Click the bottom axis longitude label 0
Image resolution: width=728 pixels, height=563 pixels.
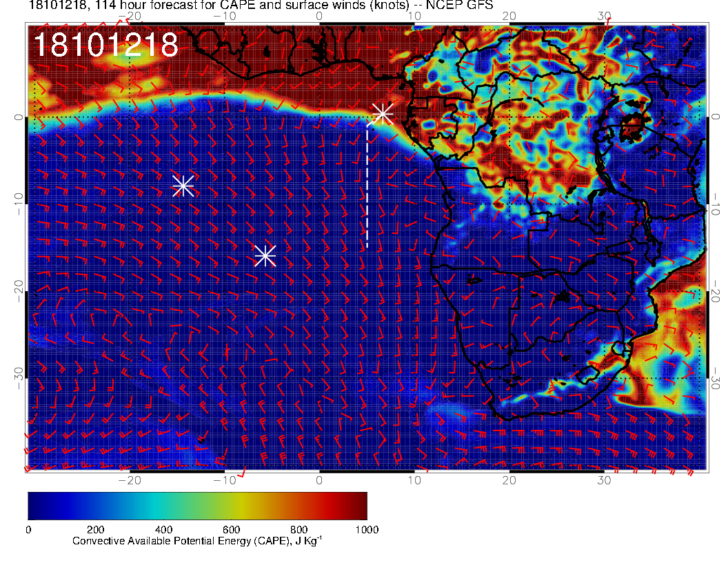pos(319,480)
